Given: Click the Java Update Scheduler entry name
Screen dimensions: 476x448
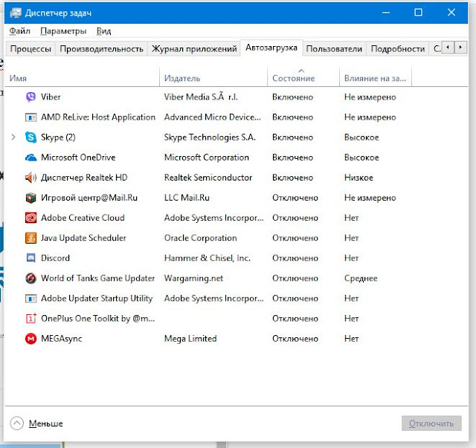Looking at the screenshot, I should click(83, 238).
